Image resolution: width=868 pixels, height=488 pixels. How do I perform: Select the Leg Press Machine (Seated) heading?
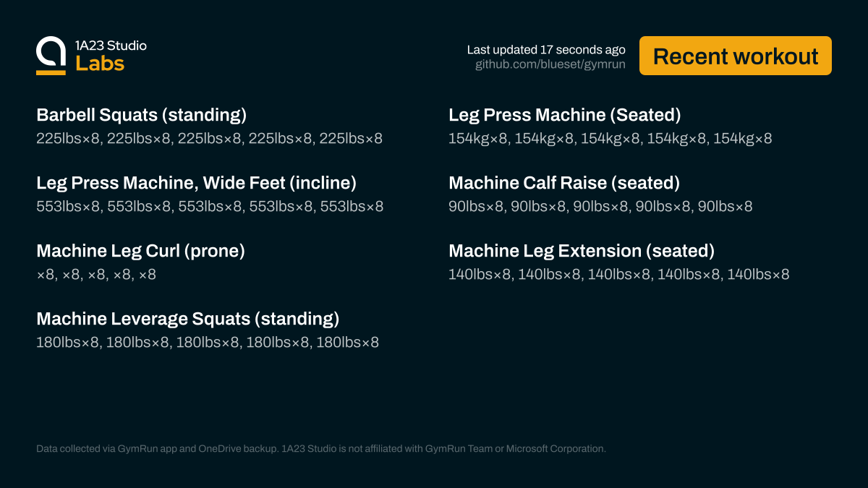tap(564, 115)
